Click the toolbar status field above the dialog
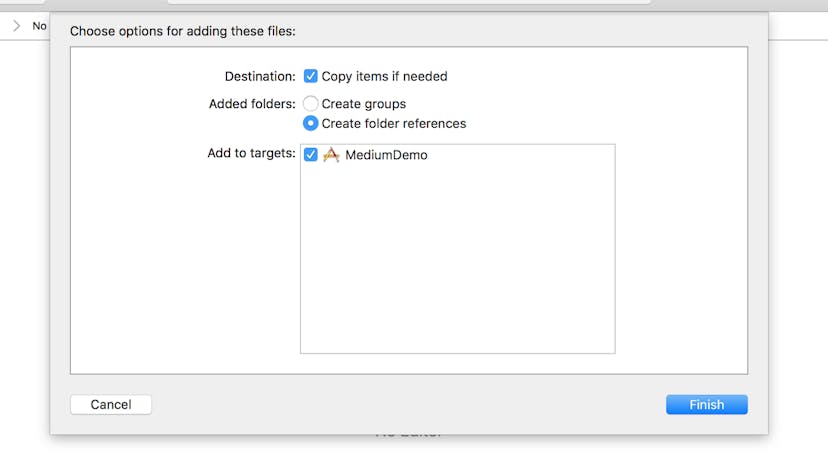The width and height of the screenshot is (828, 467). 409,2
